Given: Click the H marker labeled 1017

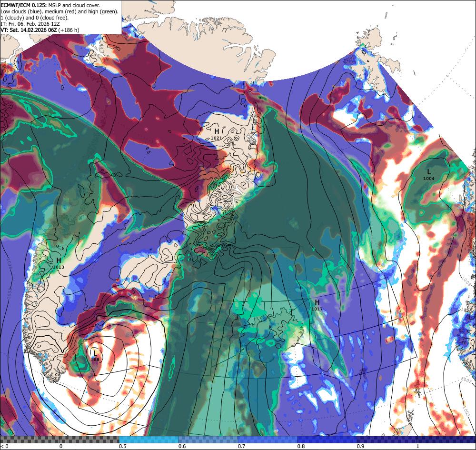Looking at the screenshot, I should click(x=317, y=302).
